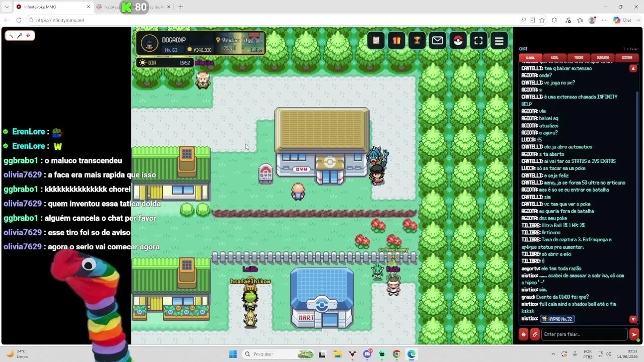
Task: Switch to the GLOBAL chat tab
Action: coord(531,57)
